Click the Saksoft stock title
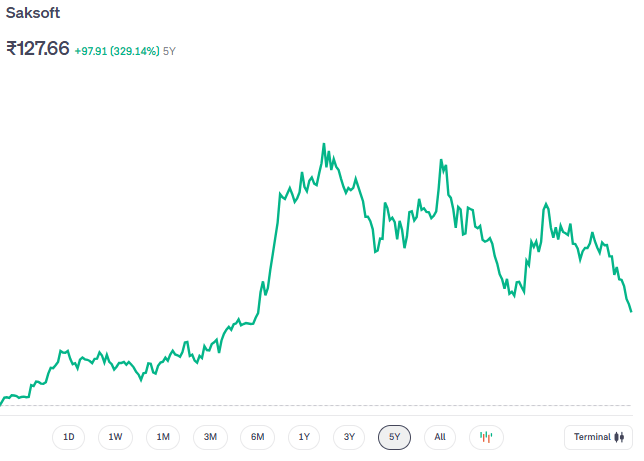644x461 pixels. [33, 13]
